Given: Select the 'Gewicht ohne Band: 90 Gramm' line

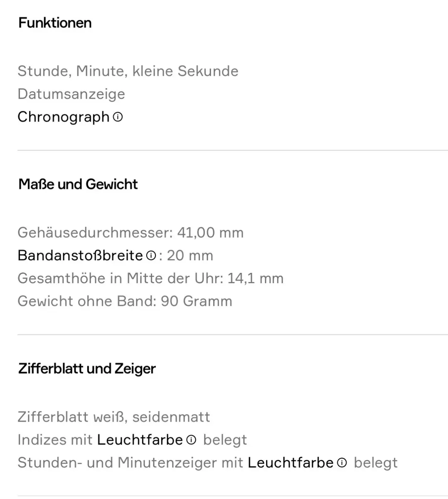Looking at the screenshot, I should (x=125, y=301).
